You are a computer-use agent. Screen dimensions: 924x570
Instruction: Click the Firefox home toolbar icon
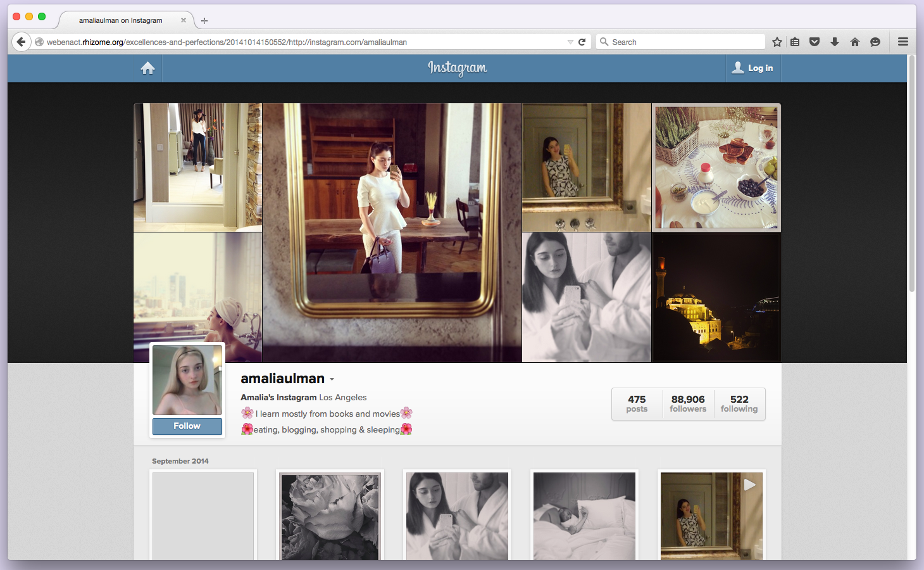855,42
